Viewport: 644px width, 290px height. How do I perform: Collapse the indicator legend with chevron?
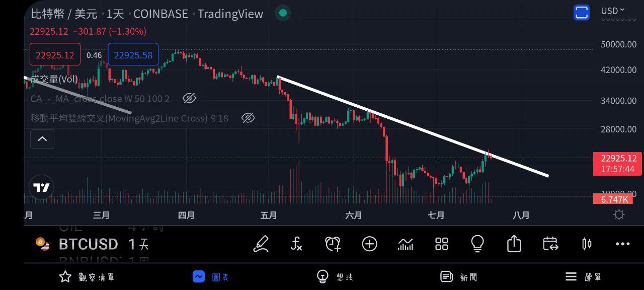click(42, 139)
